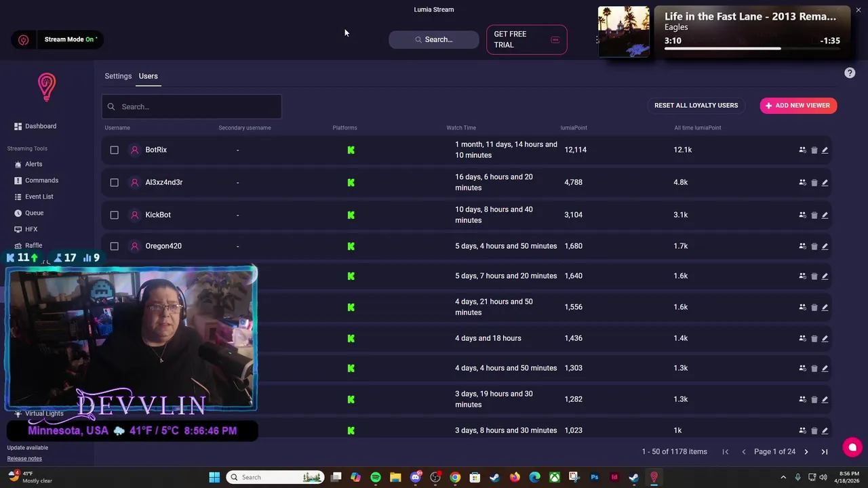This screenshot has height=488, width=868.
Task: Click the Windows Start button
Action: tap(214, 477)
